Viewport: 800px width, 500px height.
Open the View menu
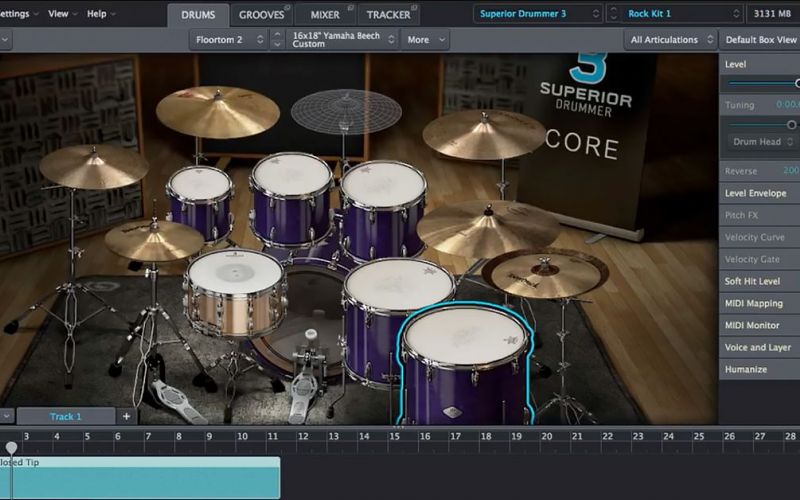pyautogui.click(x=63, y=14)
